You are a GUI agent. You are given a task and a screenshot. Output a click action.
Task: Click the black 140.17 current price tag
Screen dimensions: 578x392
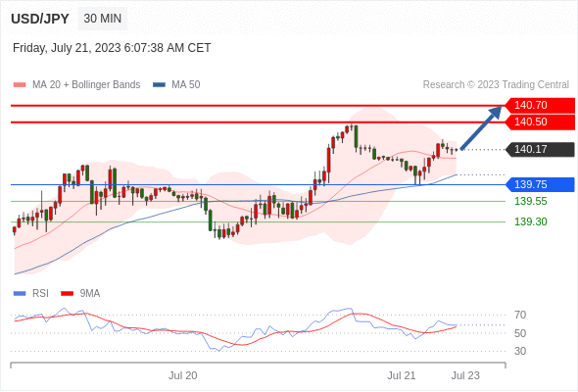pos(540,149)
